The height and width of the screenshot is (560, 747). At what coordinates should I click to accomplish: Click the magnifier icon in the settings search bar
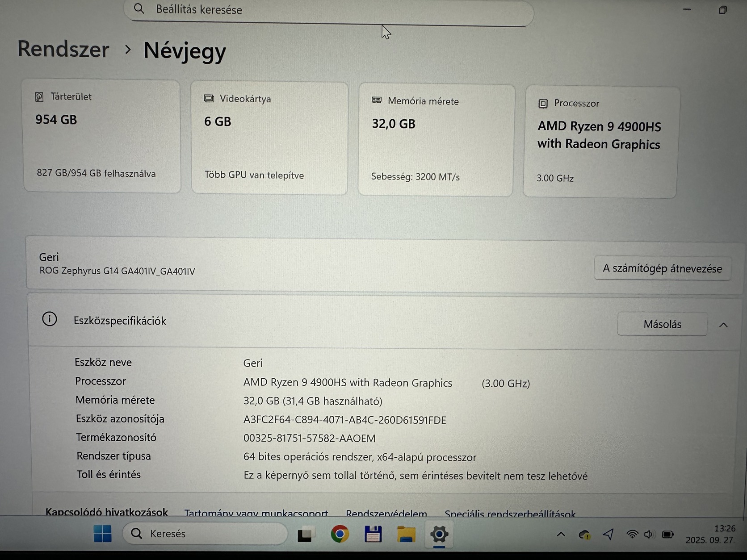pos(139,9)
